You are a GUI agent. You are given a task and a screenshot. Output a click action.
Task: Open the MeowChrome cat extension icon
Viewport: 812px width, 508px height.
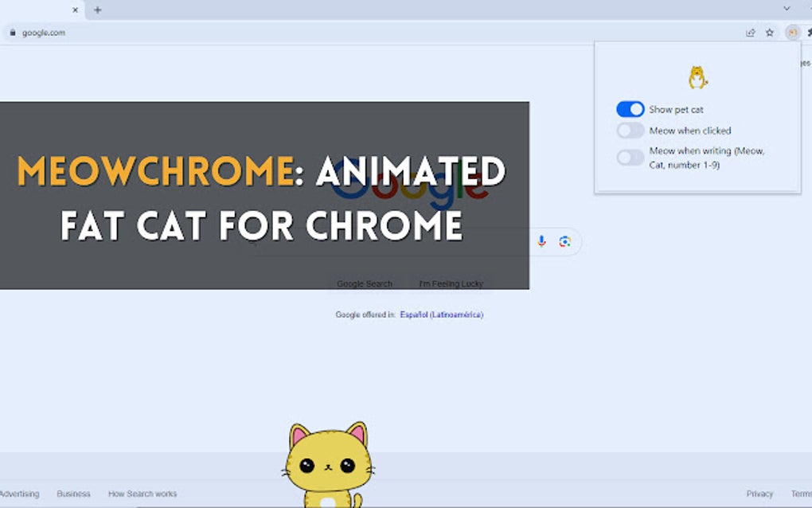point(793,33)
